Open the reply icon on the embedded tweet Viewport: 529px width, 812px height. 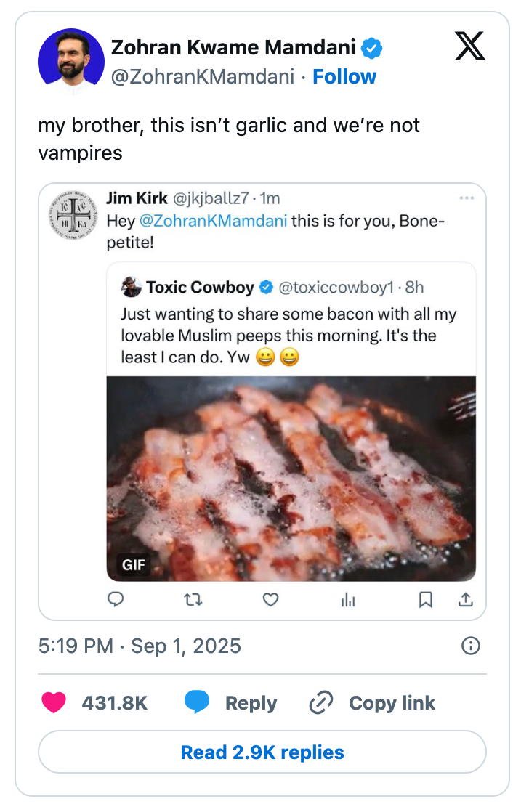[x=116, y=600]
